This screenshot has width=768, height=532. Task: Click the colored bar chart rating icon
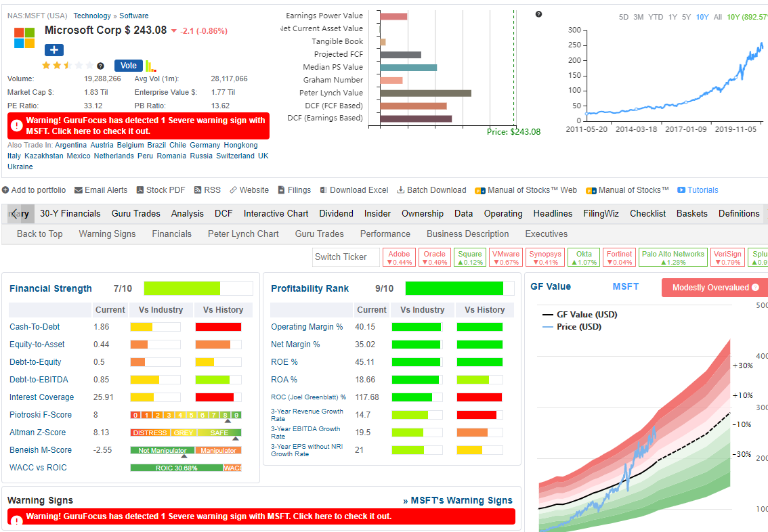pos(151,66)
